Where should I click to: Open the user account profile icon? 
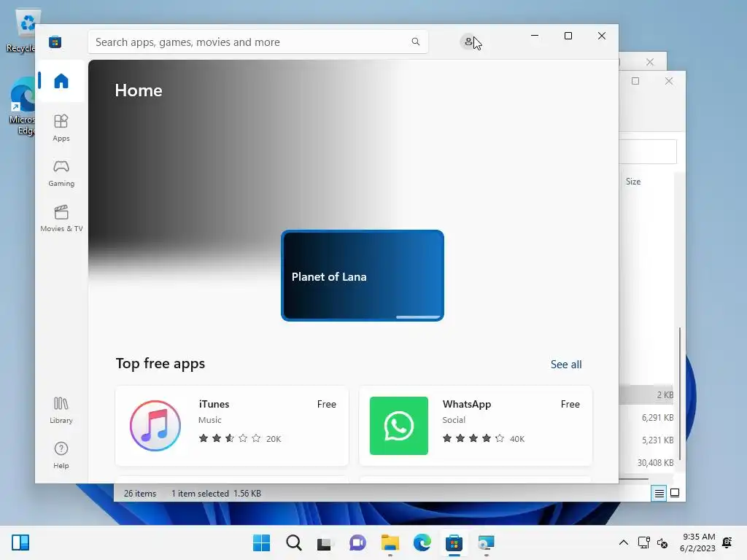point(468,42)
